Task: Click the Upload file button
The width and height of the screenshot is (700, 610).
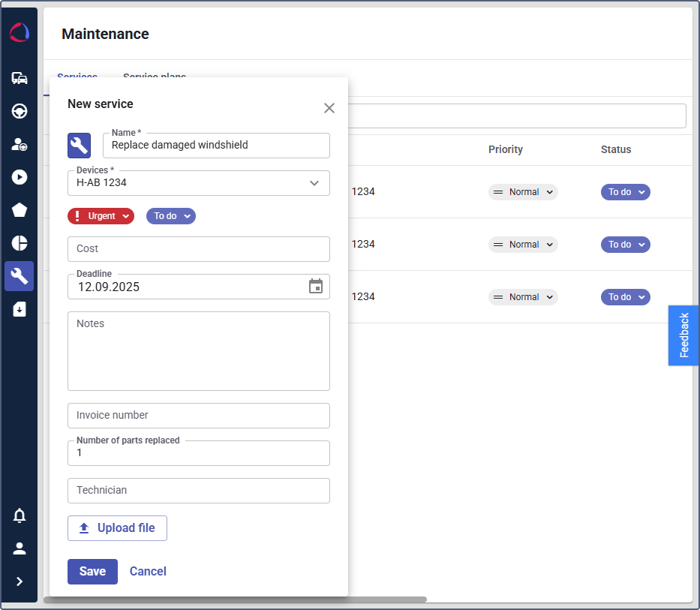Action: click(117, 528)
